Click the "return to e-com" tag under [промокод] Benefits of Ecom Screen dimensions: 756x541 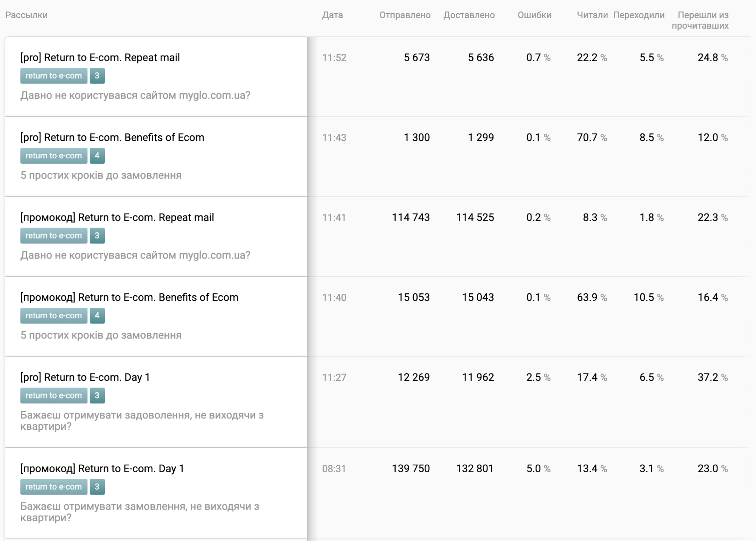point(54,316)
